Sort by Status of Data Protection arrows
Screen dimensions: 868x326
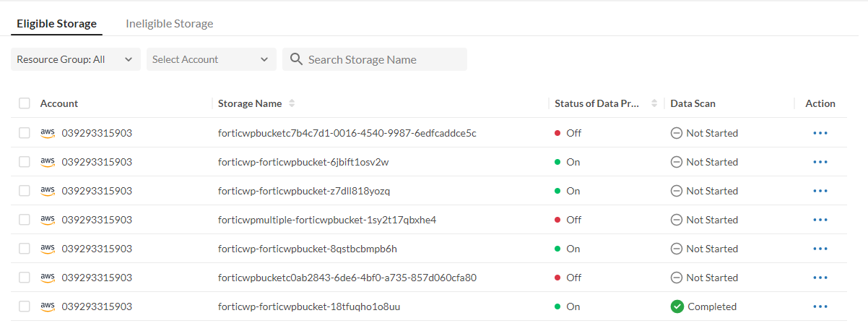(655, 103)
